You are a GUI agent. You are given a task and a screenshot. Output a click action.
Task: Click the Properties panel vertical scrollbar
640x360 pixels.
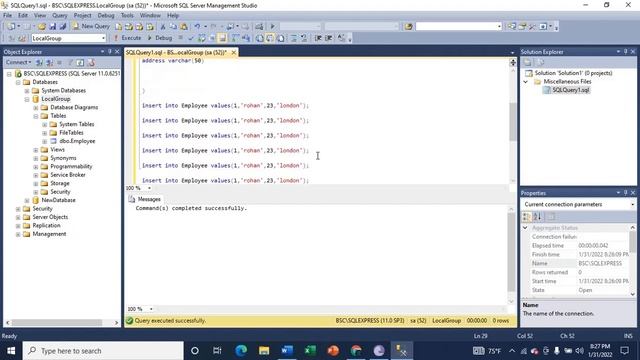(x=633, y=241)
